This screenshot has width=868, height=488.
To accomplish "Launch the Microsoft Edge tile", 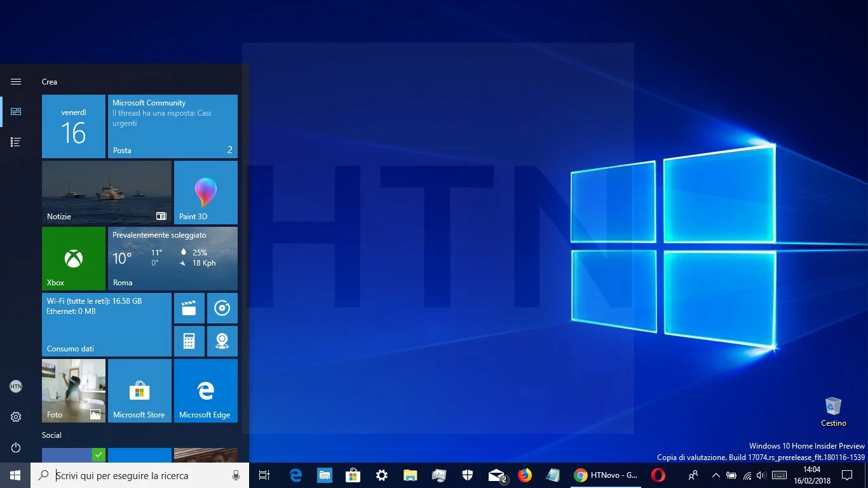I will point(206,391).
